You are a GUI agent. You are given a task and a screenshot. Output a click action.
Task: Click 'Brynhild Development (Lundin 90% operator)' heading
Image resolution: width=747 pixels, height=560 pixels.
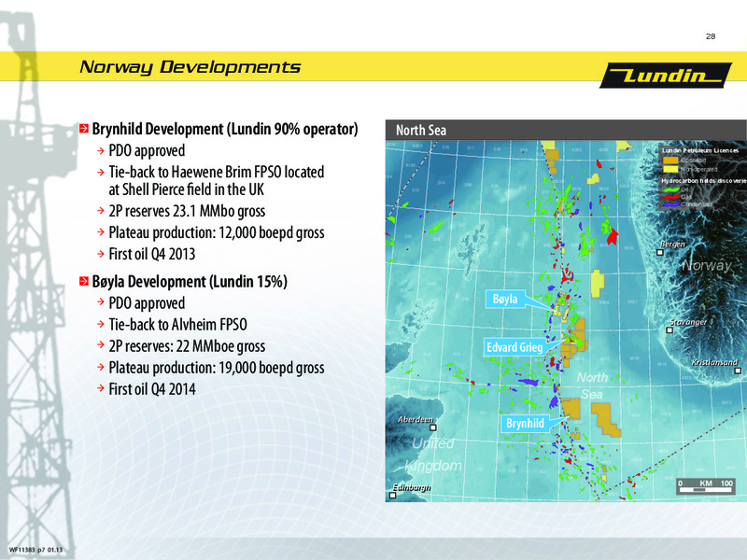(x=225, y=129)
